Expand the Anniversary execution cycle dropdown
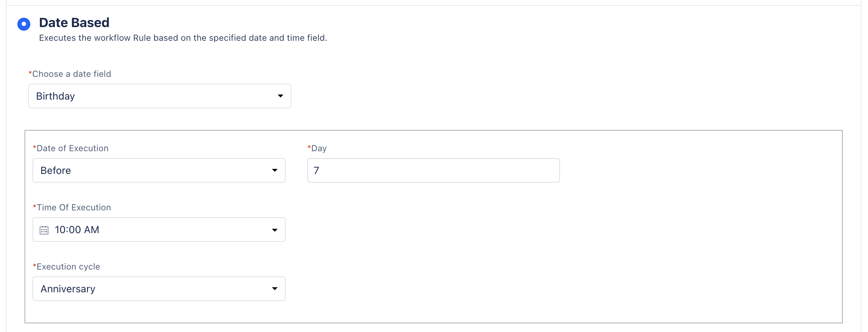Viewport: 868px width, 332px height. (159, 289)
